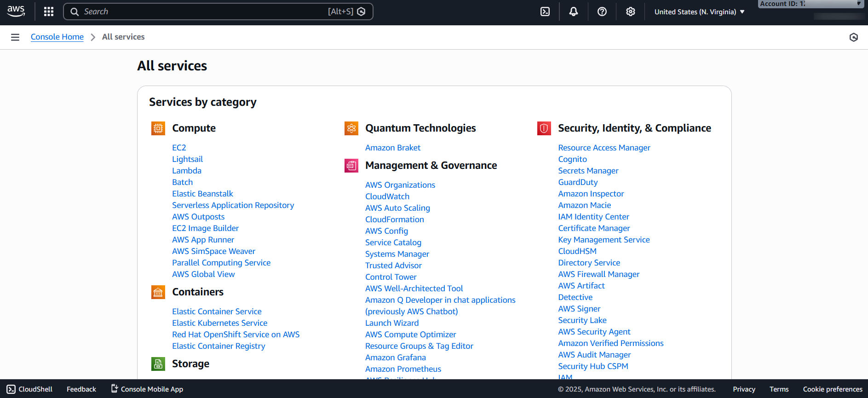Open Cookie preferences in footer
This screenshot has width=868, height=398.
coord(833,389)
